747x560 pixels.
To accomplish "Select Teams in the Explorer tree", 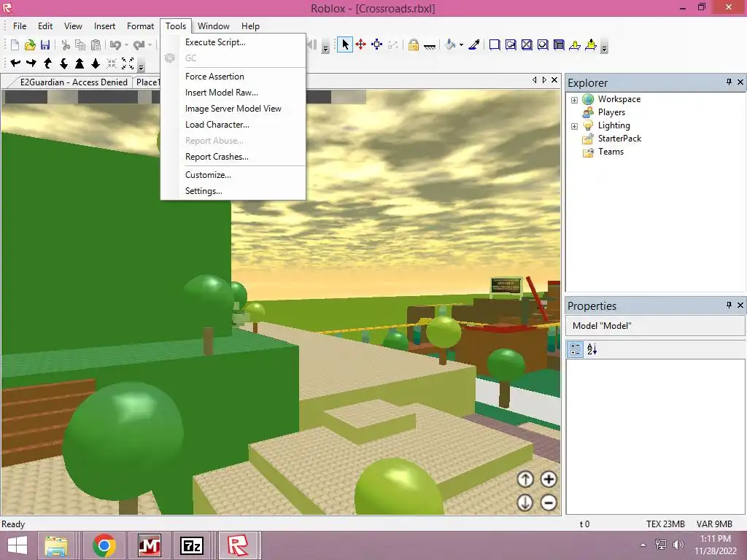I will click(x=611, y=152).
